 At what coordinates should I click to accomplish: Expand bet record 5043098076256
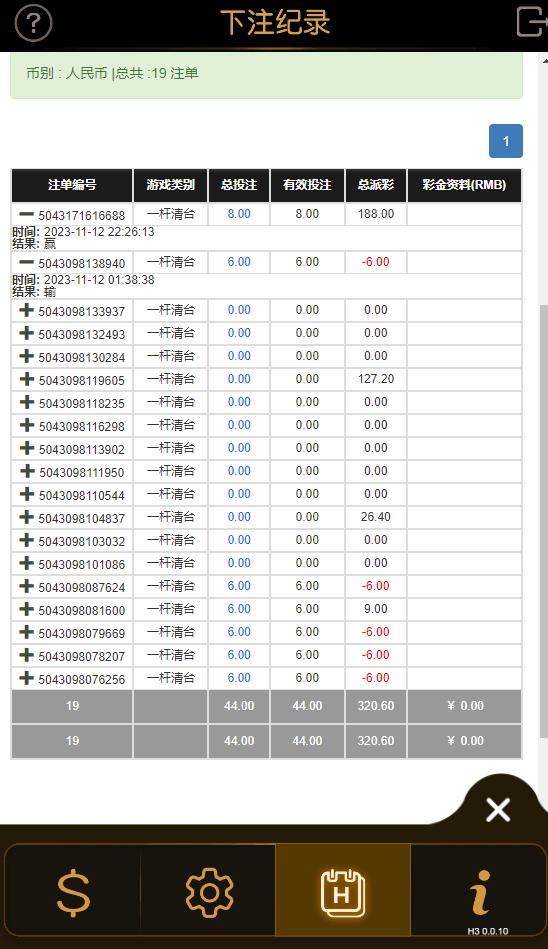coord(26,678)
